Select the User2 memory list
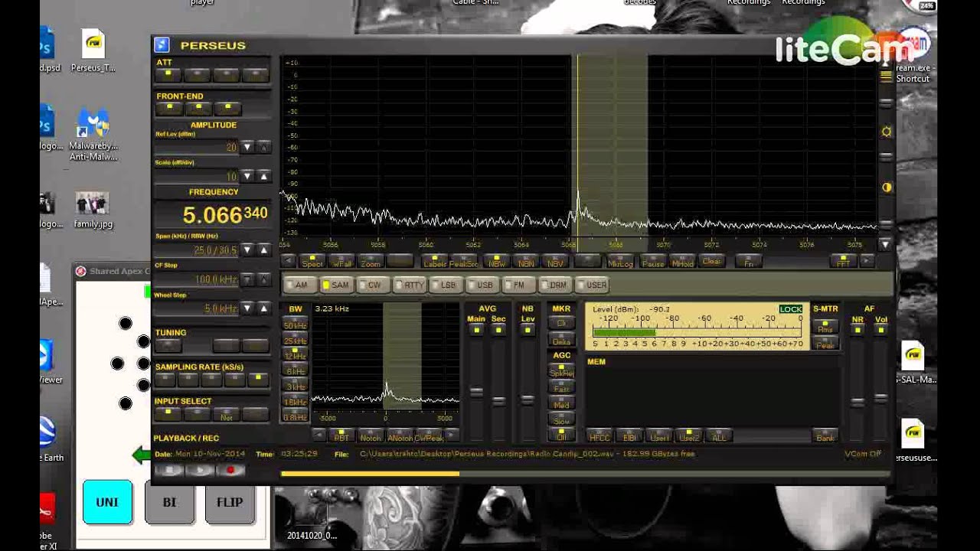Viewport: 980px width, 551px height. pos(688,436)
